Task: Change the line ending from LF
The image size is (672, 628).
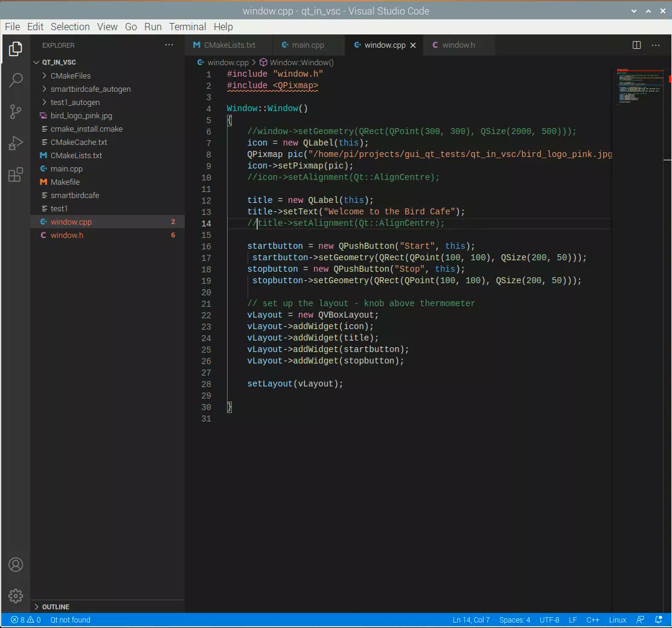Action: coord(572,620)
